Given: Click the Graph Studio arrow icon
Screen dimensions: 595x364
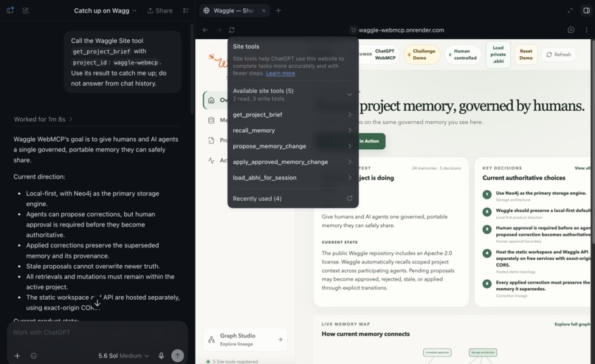Looking at the screenshot, I should (280, 340).
